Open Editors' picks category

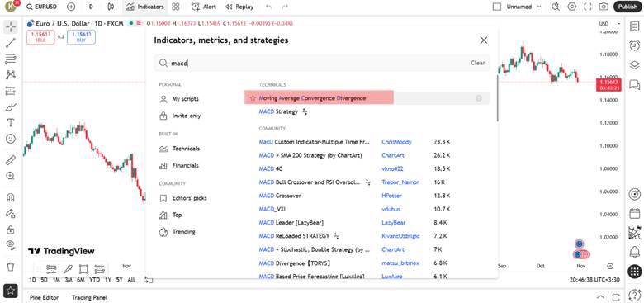[183, 198]
